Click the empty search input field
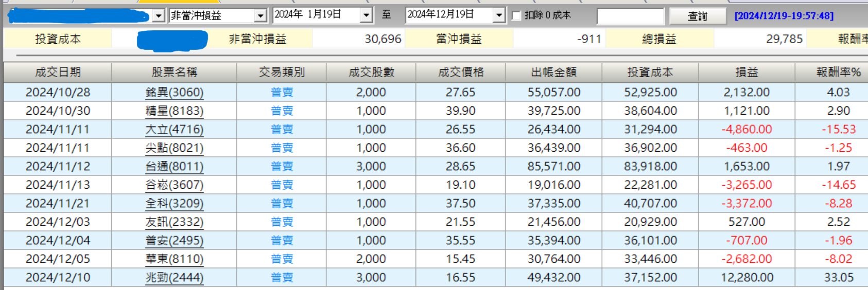Screen dimensions: 868x290 point(631,16)
